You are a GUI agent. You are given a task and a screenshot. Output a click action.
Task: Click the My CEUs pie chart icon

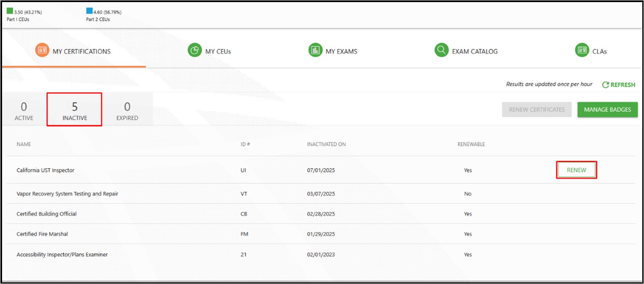click(x=195, y=51)
